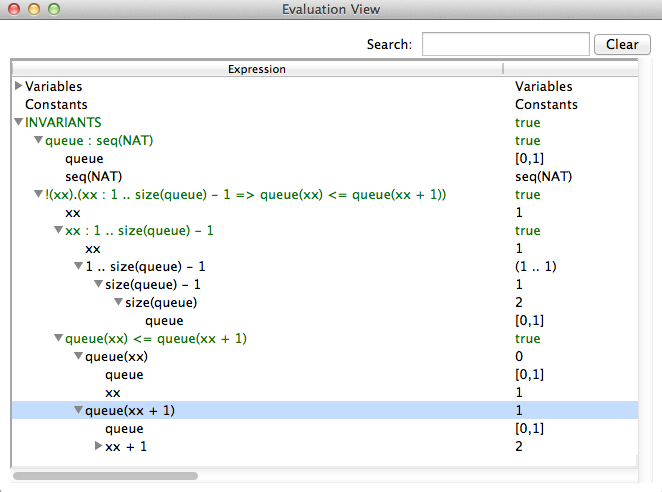Collapse the size(queue) - 1 node

coord(99,285)
